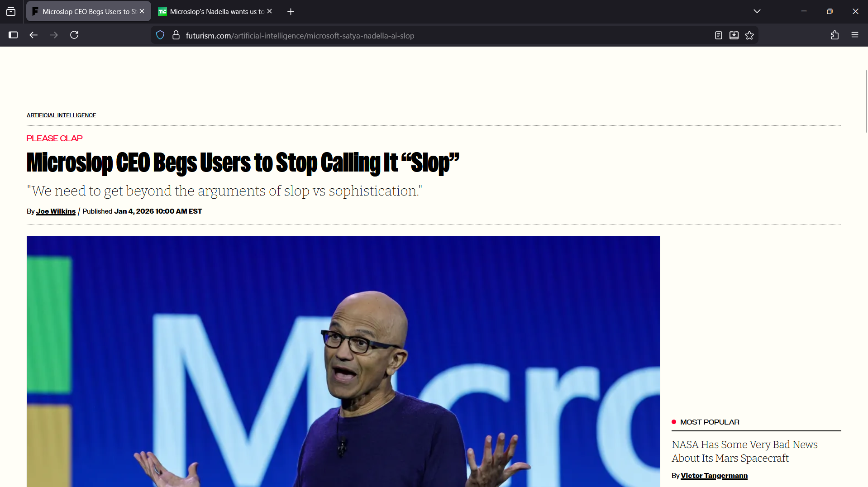Open the ARTIFICIAL INTELLIGENCE category link
The image size is (868, 487).
61,115
